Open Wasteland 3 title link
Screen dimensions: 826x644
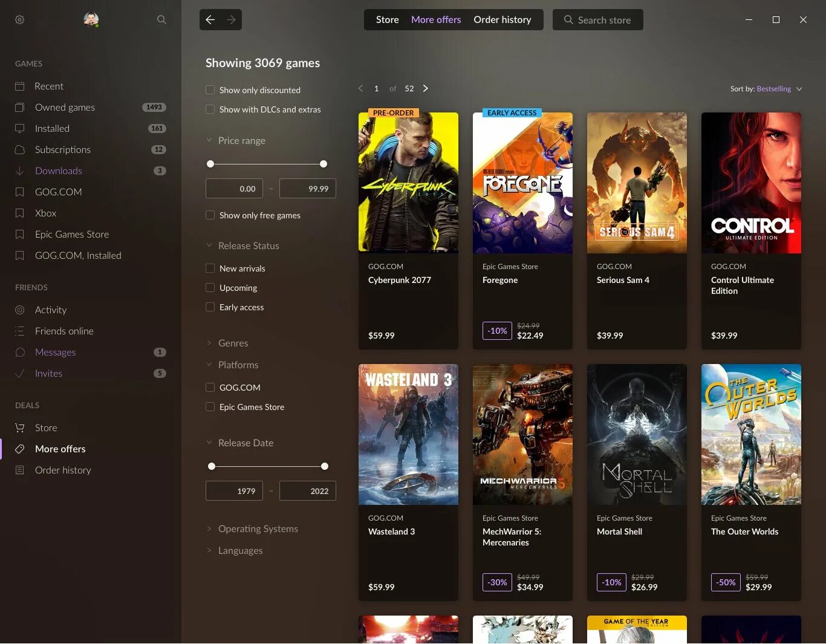tap(392, 532)
